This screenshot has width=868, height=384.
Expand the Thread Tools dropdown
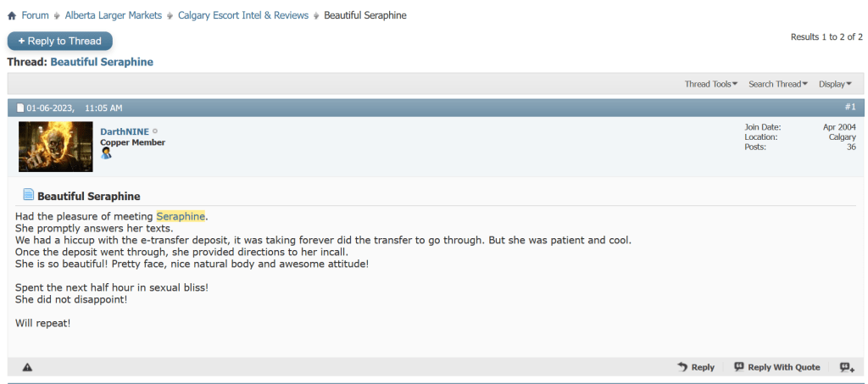click(710, 84)
